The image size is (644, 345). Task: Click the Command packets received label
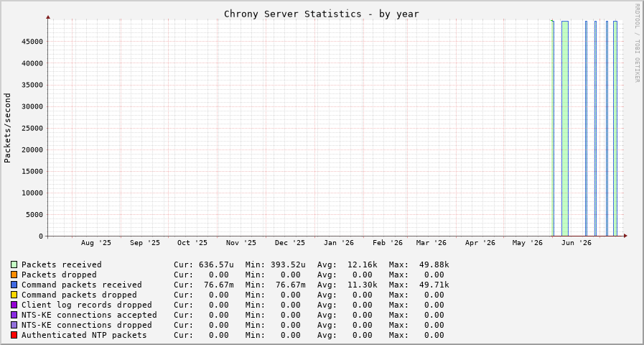82,285
